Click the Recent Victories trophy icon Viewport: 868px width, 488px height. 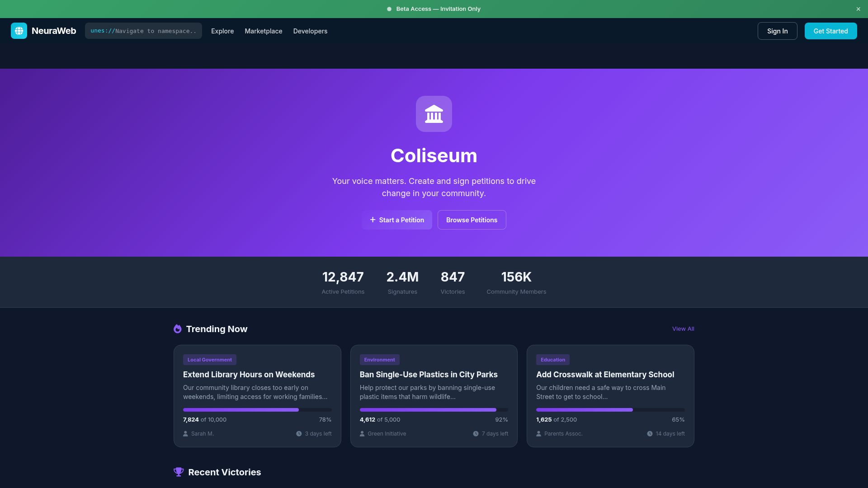click(x=179, y=472)
